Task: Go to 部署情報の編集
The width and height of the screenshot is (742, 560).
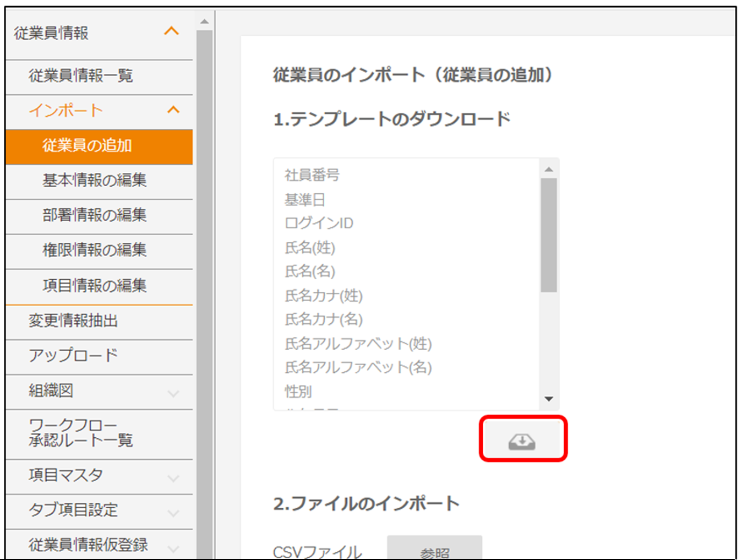Action: pyautogui.click(x=94, y=215)
